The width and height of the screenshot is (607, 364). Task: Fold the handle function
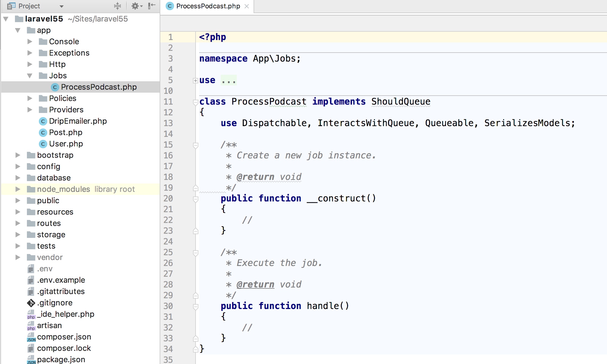[196, 307]
